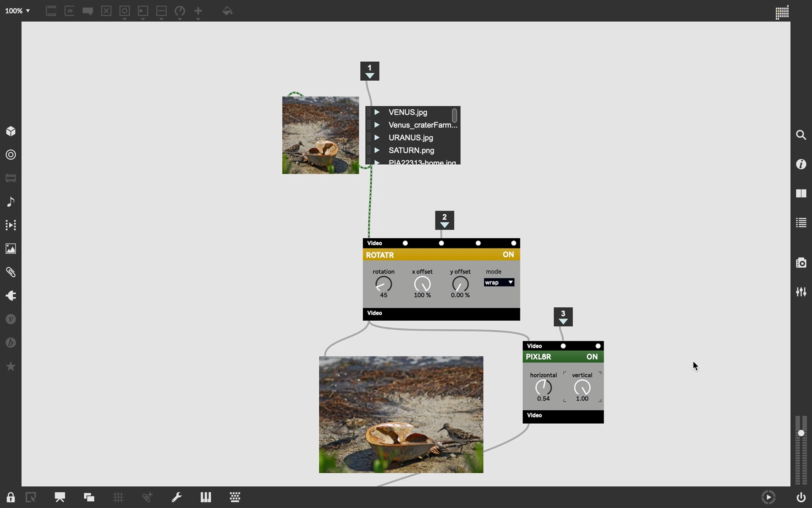Click the PIXL8R vertical dial
The height and width of the screenshot is (508, 812).
582,387
